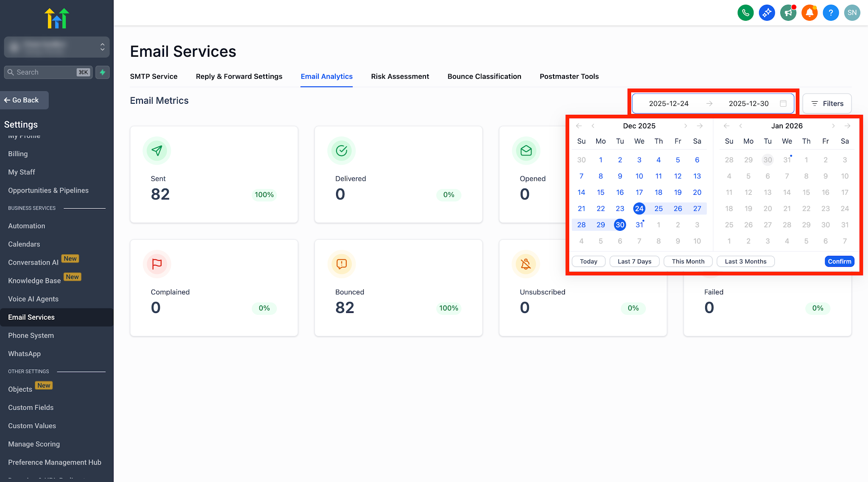
Task: Click the green lightning quick actions icon
Action: 103,72
